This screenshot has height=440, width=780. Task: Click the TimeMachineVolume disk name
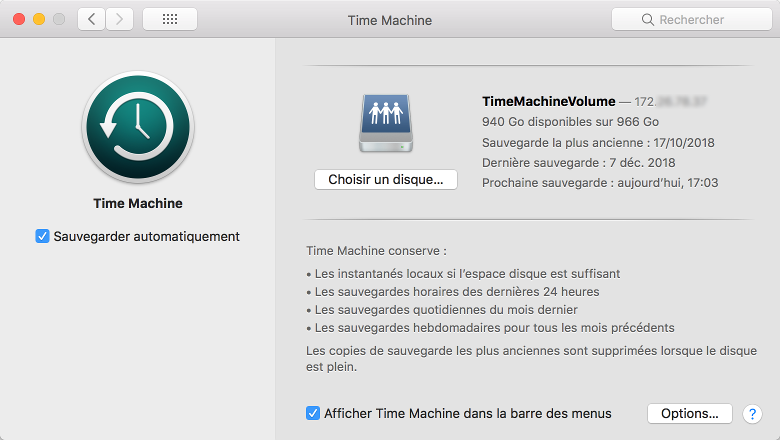548,101
